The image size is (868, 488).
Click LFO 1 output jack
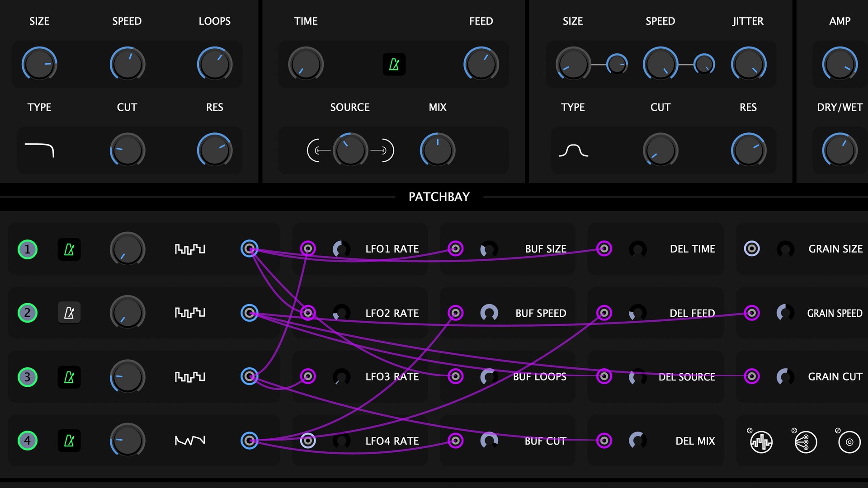coord(250,249)
